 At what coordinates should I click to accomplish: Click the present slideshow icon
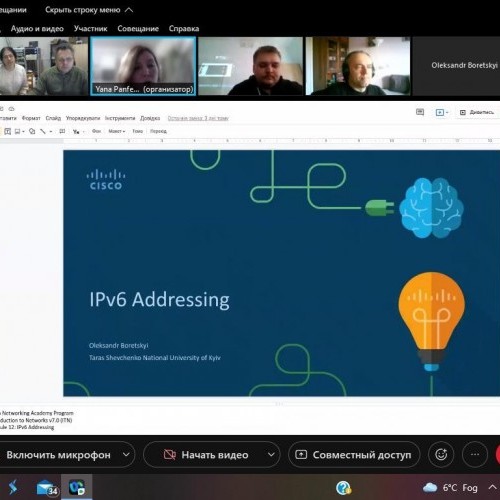click(x=440, y=112)
